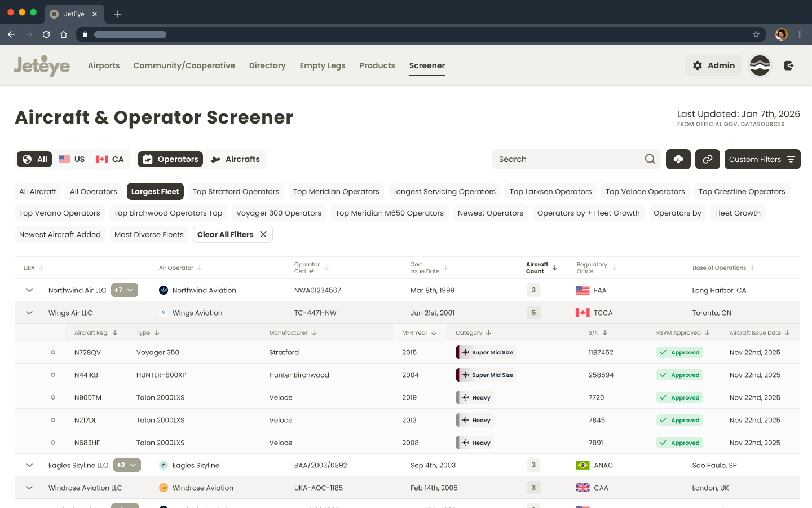This screenshot has width=812, height=508.
Task: Click the search magnifier icon
Action: tap(650, 159)
